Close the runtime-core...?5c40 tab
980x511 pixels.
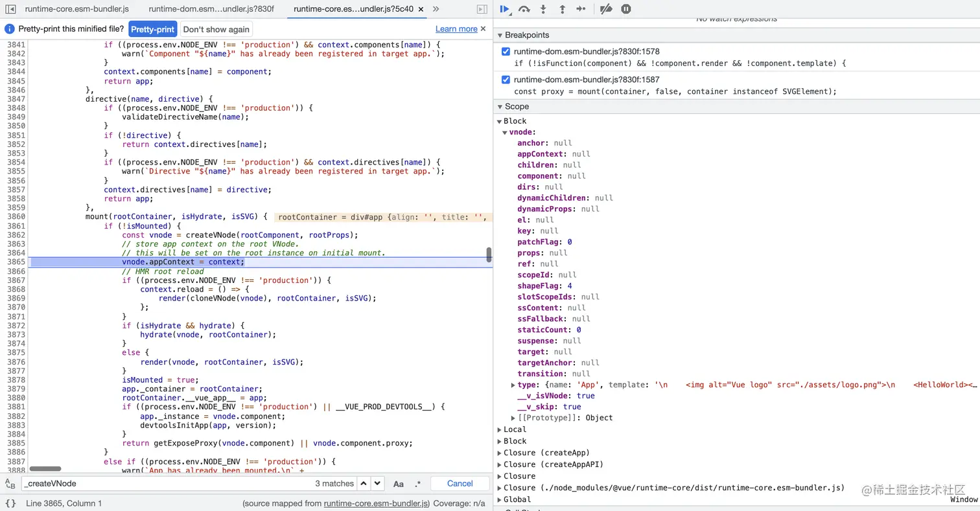pos(421,9)
